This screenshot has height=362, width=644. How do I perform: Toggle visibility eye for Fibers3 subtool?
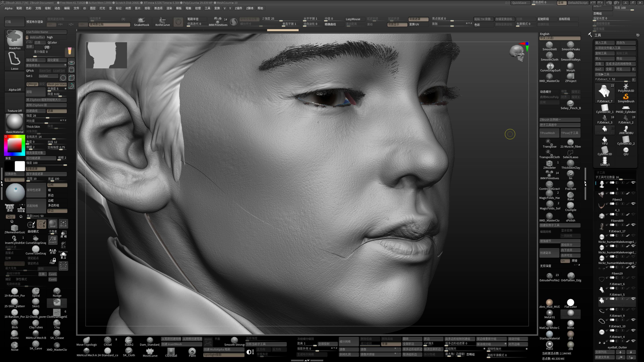(633, 193)
